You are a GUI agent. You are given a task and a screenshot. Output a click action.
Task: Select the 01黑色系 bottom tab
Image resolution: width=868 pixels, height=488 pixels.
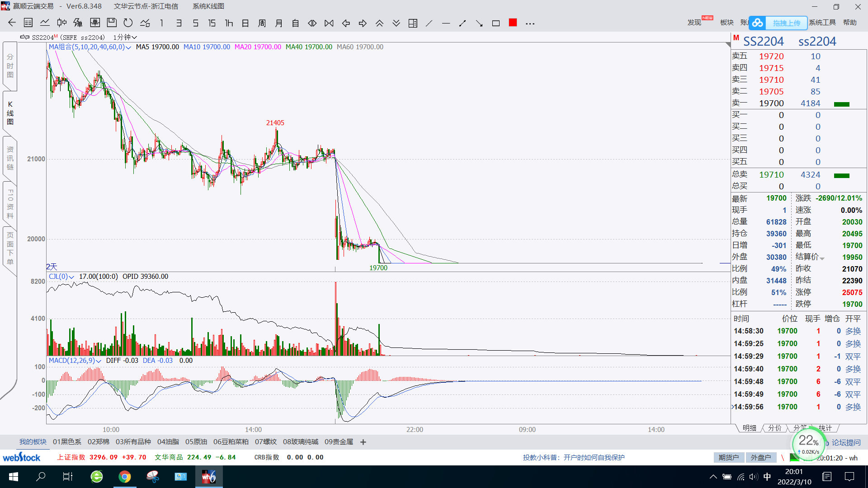click(x=67, y=442)
